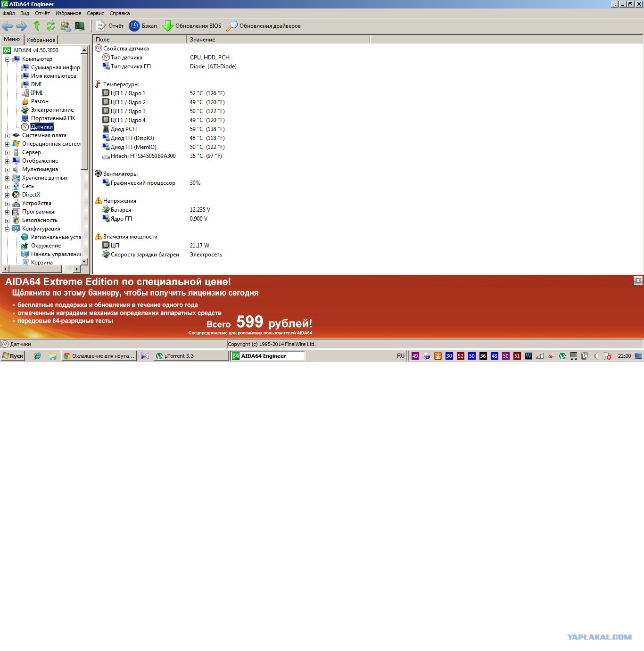Select the IPMI tree item
644x651 pixels.
37,93
